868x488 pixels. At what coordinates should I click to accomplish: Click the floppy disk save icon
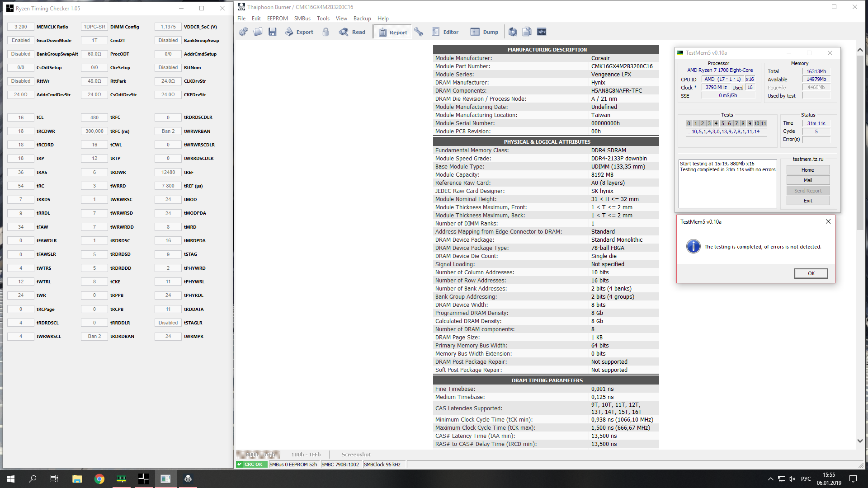[272, 32]
